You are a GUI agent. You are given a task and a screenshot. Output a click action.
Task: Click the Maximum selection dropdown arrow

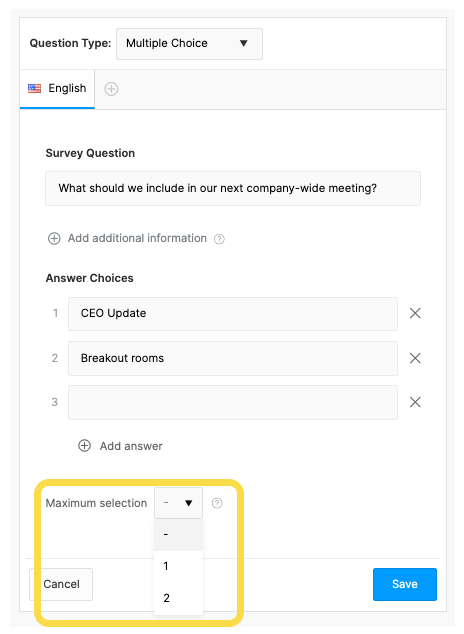tap(188, 503)
